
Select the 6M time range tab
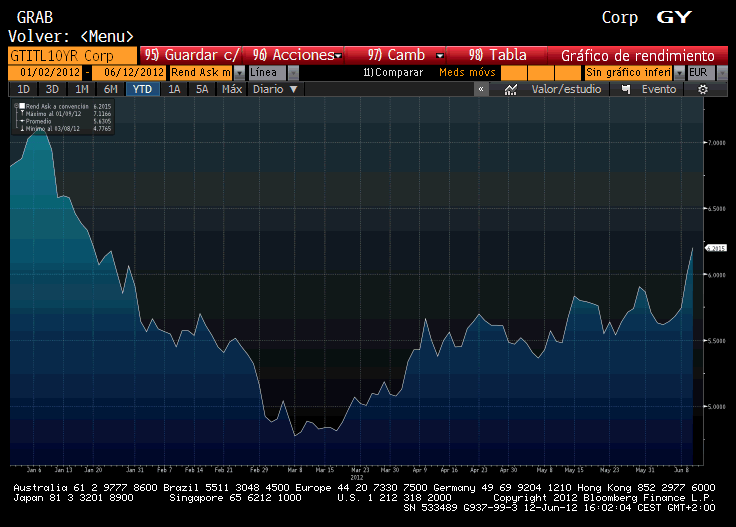point(111,89)
